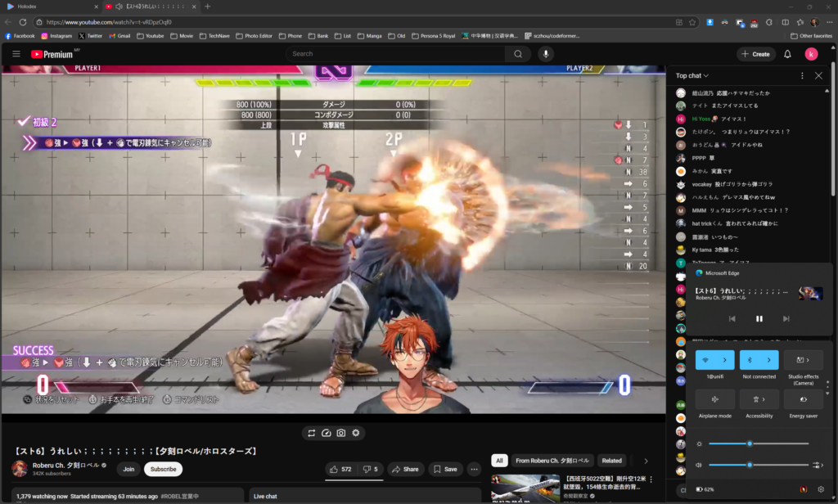This screenshot has height=504, width=838.
Task: Click the #ROBEL hashtag link
Action: [179, 497]
